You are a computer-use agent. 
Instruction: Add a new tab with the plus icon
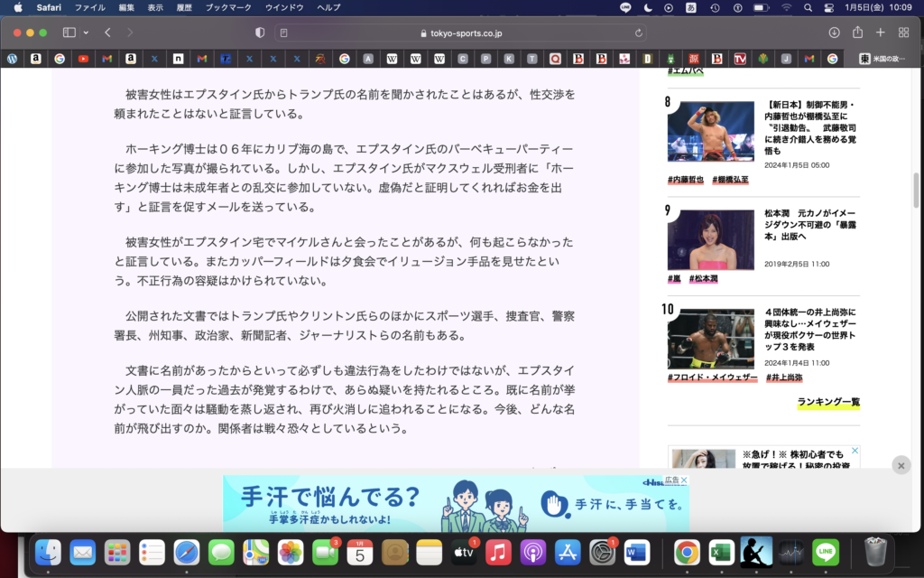click(x=881, y=33)
